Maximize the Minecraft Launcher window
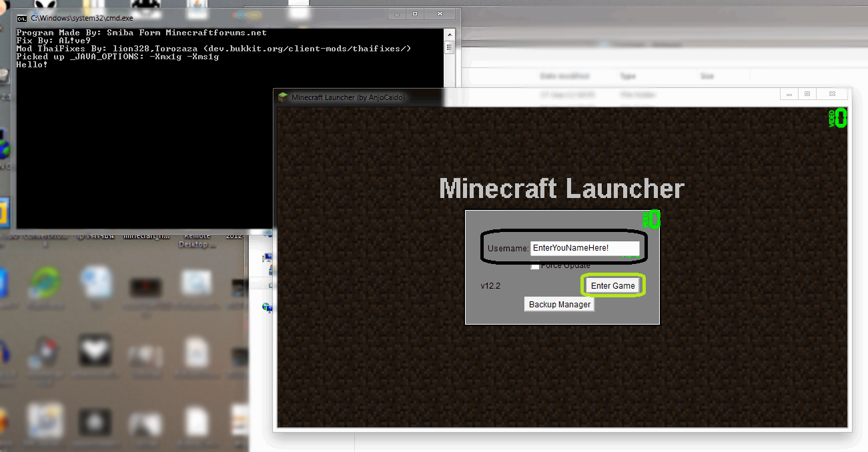This screenshot has height=452, width=868. [x=806, y=94]
